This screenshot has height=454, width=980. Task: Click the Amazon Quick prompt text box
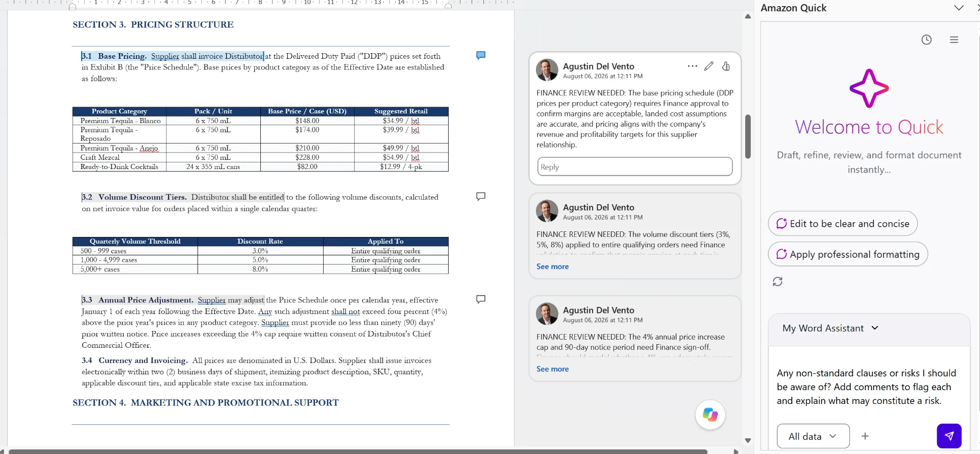point(869,387)
